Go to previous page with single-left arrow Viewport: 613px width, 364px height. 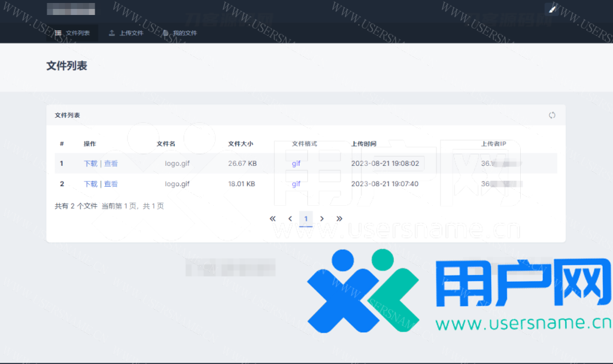pos(290,219)
